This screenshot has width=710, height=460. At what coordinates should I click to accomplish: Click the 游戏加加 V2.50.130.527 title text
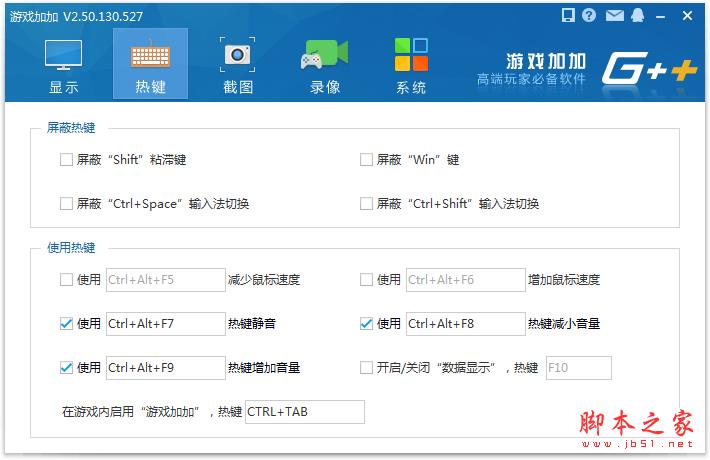click(x=76, y=17)
